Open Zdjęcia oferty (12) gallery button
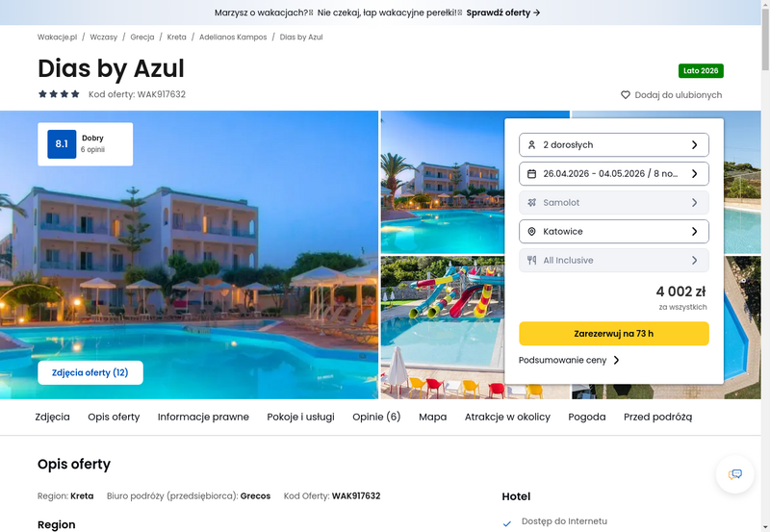Screen dimensions: 770x532 click(x=90, y=372)
